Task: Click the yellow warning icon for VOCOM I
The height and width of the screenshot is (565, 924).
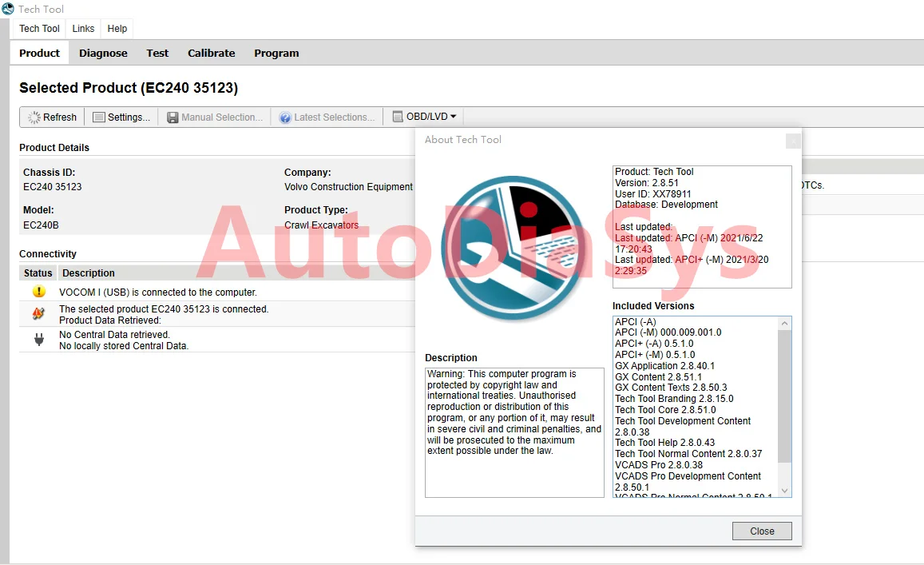Action: [x=39, y=292]
